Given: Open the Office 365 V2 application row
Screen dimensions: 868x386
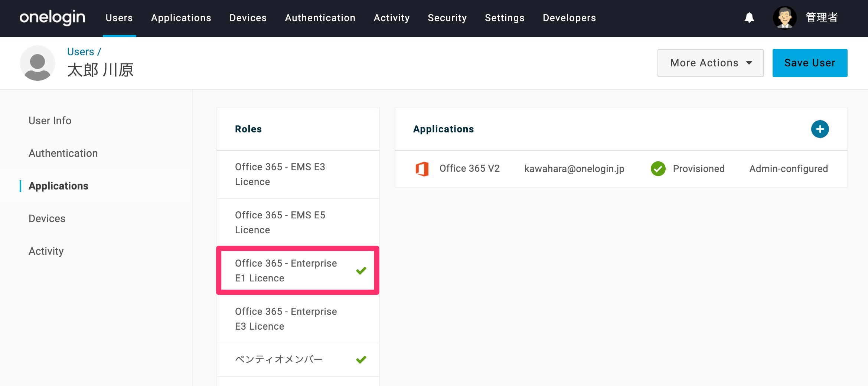Looking at the screenshot, I should [x=621, y=169].
